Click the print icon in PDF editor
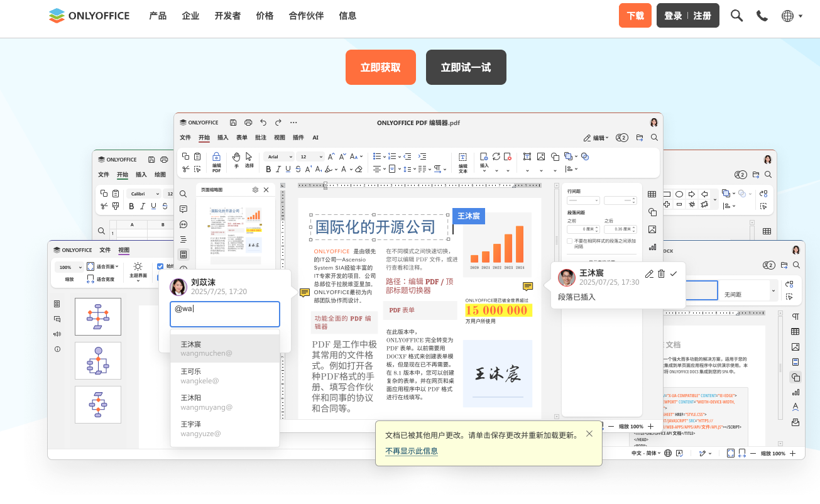Viewport: 820px width, 504px height. [248, 123]
